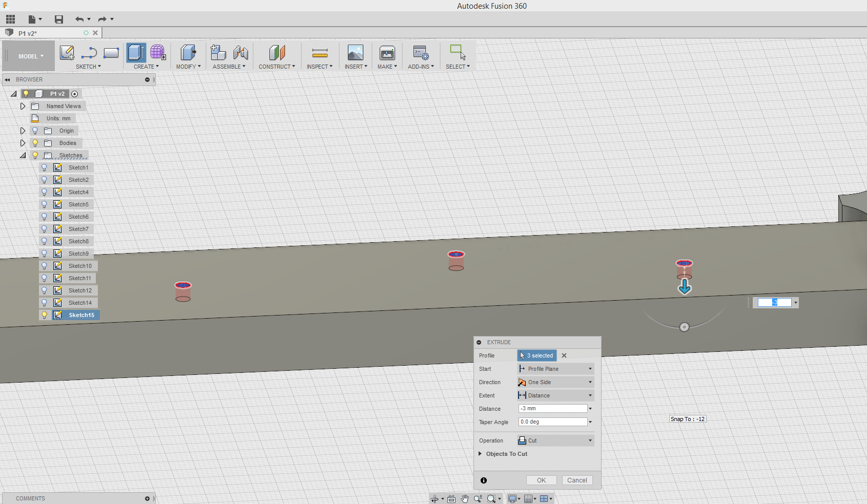Image resolution: width=867 pixels, height=504 pixels.
Task: Open the Scripts and Add-Ins icon
Action: [421, 53]
